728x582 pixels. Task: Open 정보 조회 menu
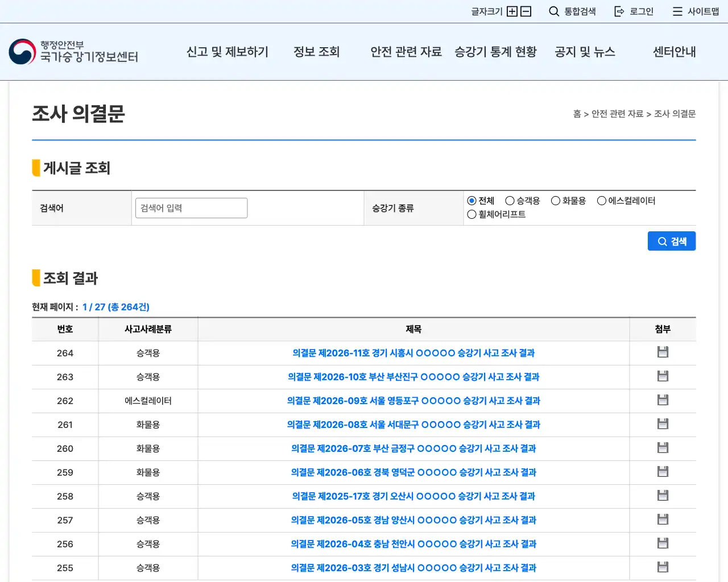pos(317,52)
